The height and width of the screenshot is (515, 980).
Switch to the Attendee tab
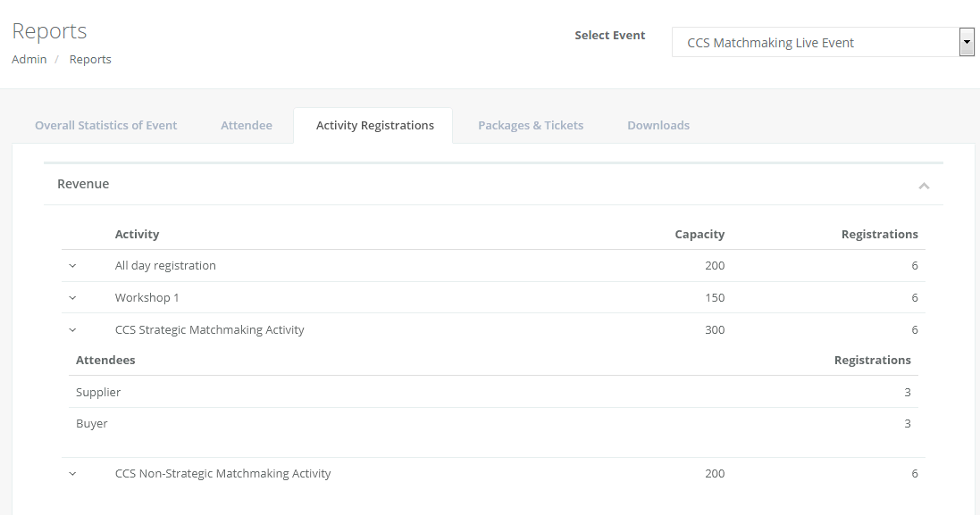point(246,125)
